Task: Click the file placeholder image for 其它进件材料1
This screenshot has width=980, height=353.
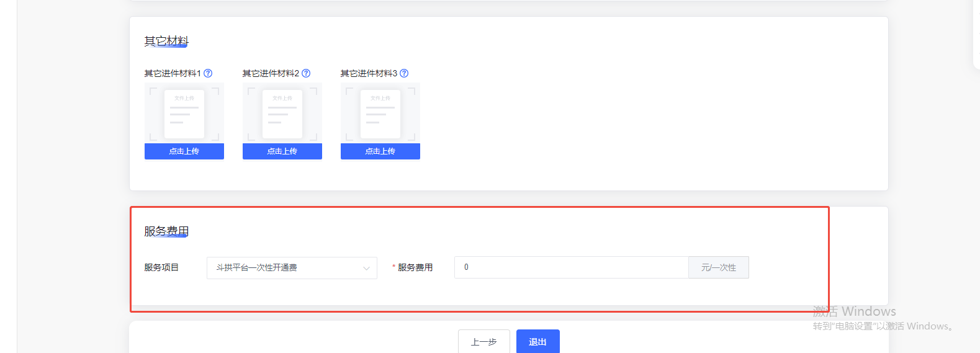Action: 184,114
